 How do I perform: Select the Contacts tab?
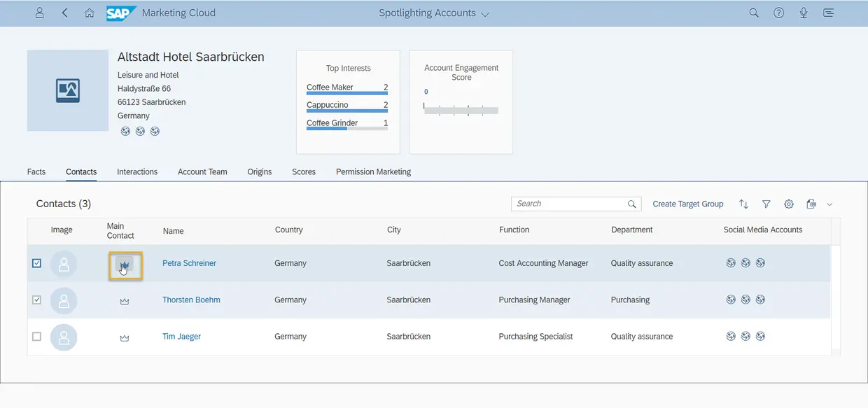point(81,171)
